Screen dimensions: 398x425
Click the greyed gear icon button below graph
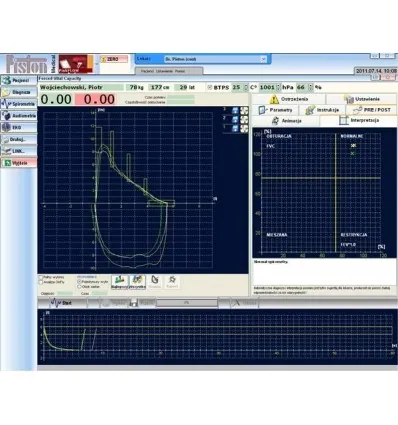click(x=172, y=282)
